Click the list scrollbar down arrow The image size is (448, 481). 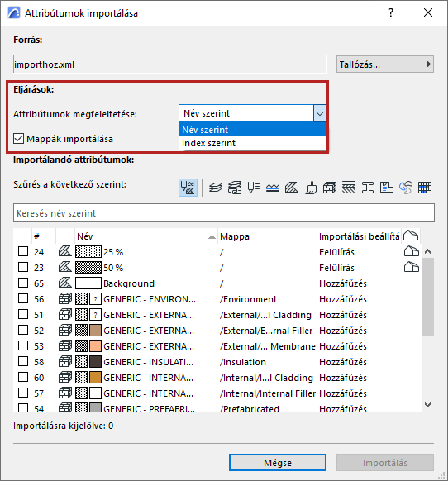pyautogui.click(x=427, y=405)
